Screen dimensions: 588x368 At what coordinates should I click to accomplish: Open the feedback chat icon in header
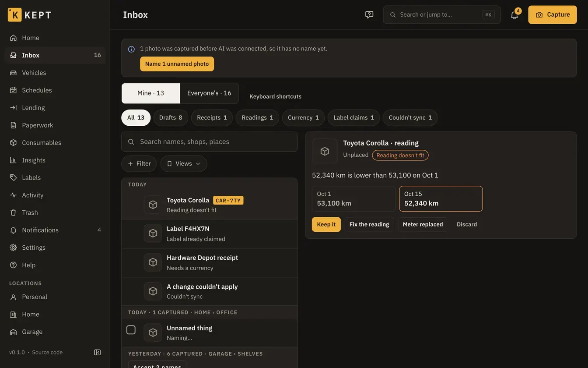coord(369,14)
